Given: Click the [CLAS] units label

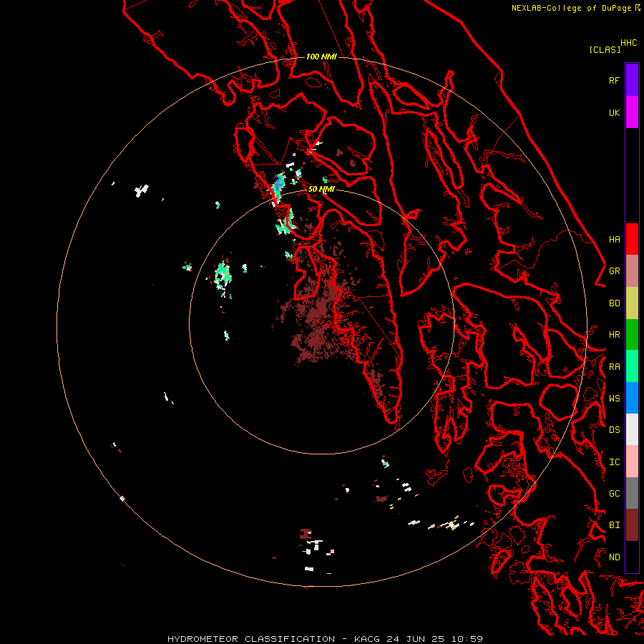Looking at the screenshot, I should pos(604,49).
